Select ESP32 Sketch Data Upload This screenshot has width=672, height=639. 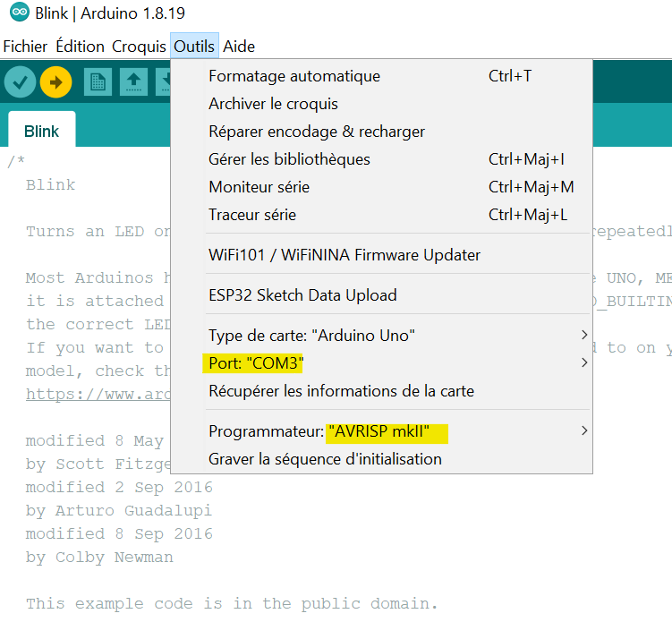pos(381,295)
